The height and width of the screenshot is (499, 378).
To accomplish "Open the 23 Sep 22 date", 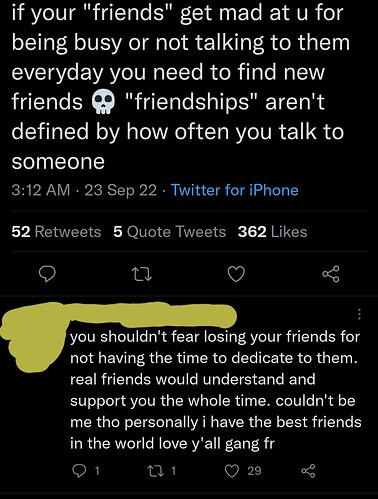I will point(120,190).
